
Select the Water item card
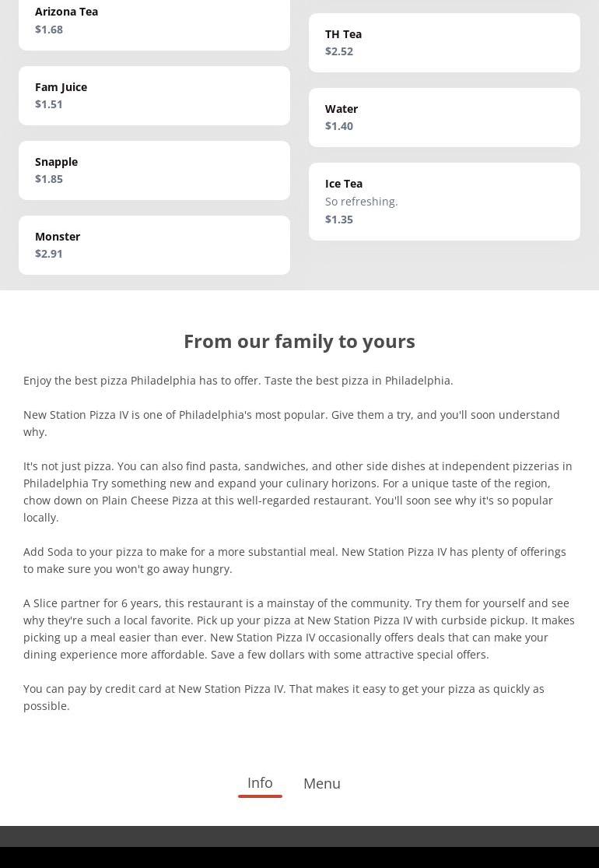444,118
